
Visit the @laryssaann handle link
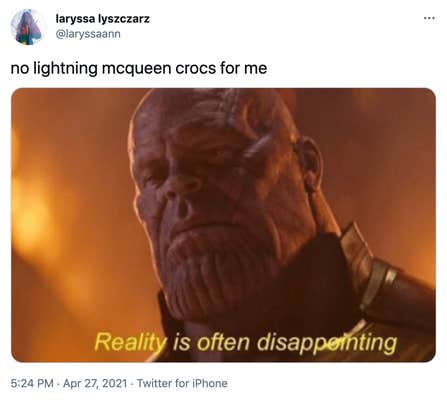88,34
